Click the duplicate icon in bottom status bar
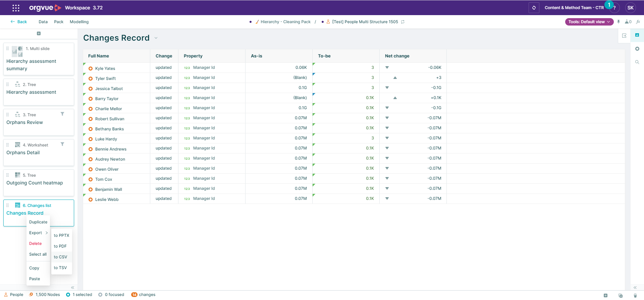Image resolution: width=644 pixels, height=300 pixels. [621, 295]
